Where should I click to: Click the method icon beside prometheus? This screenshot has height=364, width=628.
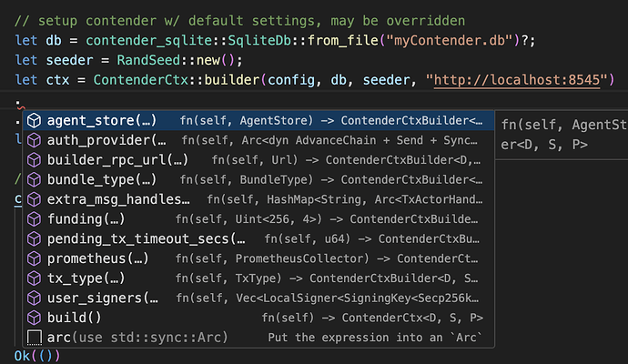(x=34, y=258)
